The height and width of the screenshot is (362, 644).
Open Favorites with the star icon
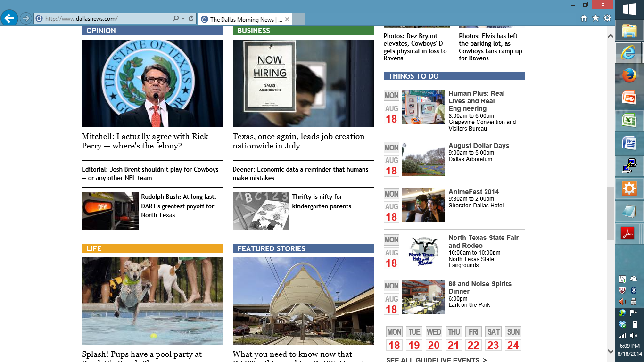[595, 18]
